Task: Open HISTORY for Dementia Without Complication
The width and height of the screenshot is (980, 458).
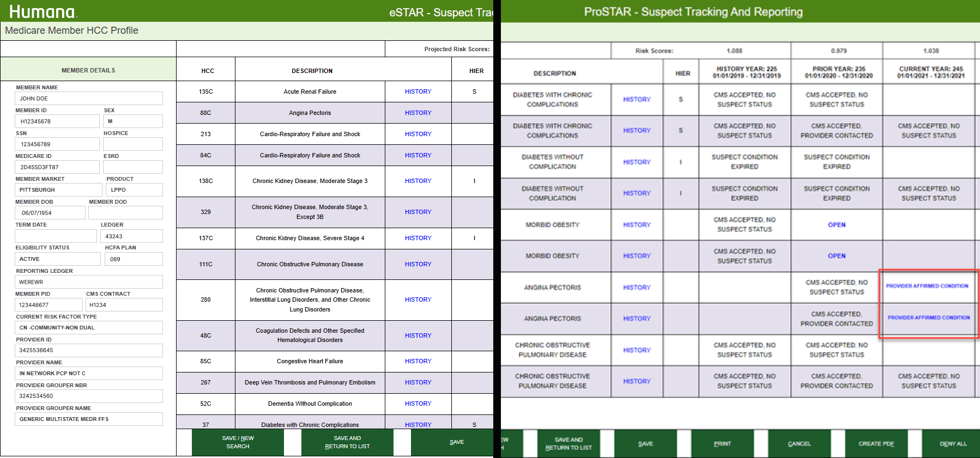Action: [418, 404]
